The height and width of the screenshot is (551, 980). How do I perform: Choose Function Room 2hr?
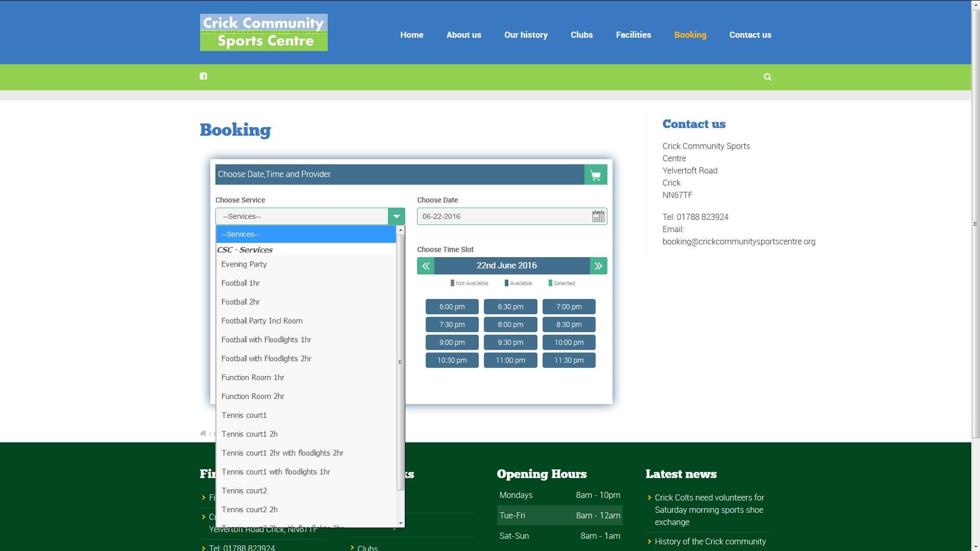tap(306, 396)
